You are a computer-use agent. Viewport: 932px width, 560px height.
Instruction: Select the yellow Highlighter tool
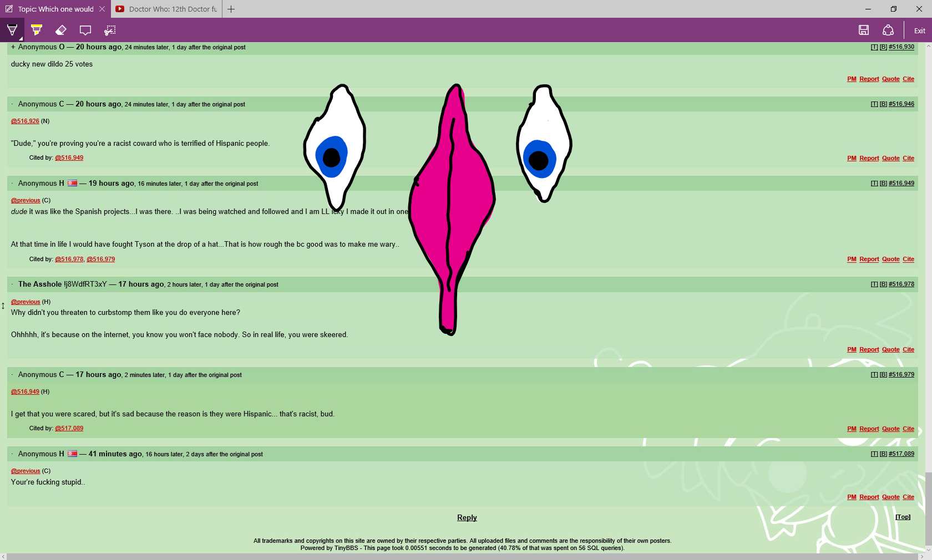(x=37, y=30)
